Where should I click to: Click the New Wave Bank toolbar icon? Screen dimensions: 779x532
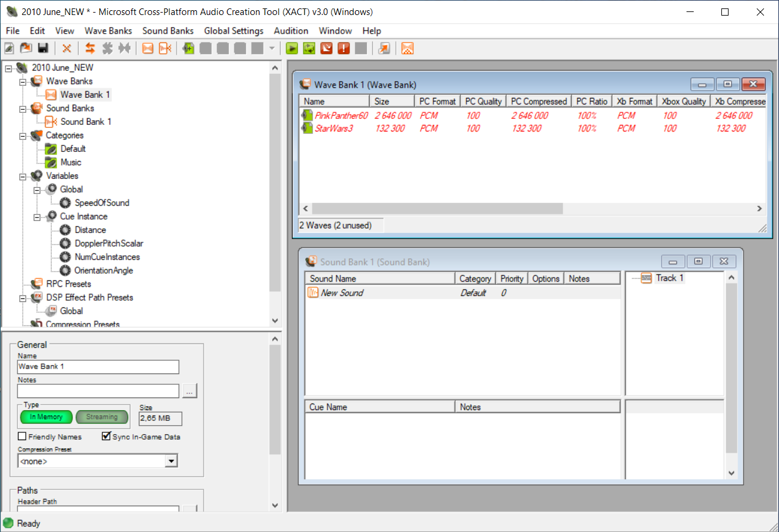tap(148, 49)
